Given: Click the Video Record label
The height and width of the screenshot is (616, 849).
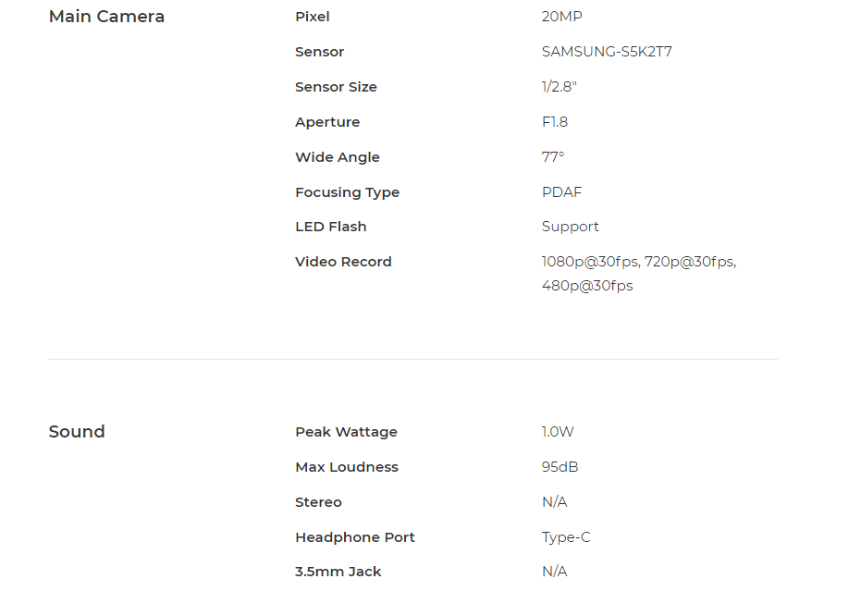Looking at the screenshot, I should pyautogui.click(x=343, y=262).
